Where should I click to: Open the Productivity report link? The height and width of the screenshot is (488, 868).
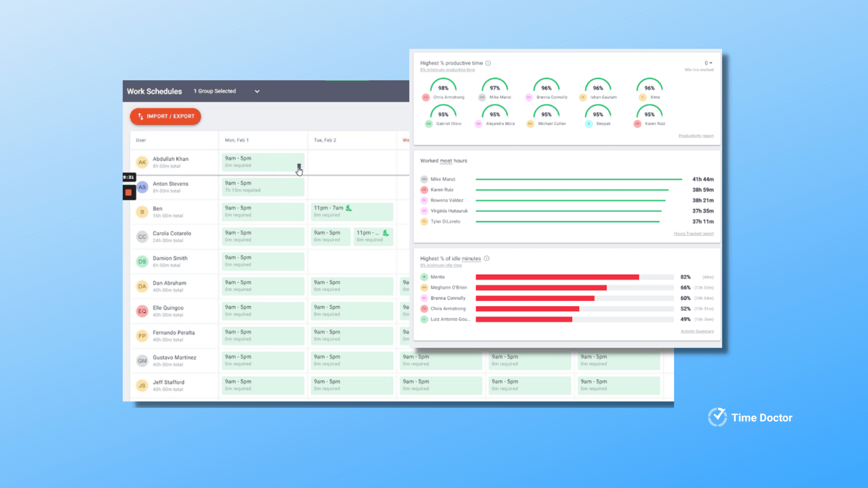(696, 136)
